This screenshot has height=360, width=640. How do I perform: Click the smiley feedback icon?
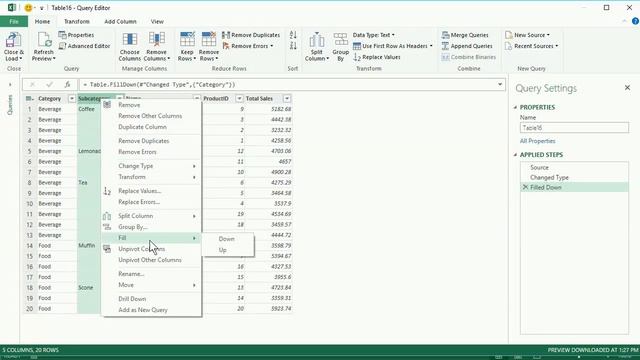point(28,8)
